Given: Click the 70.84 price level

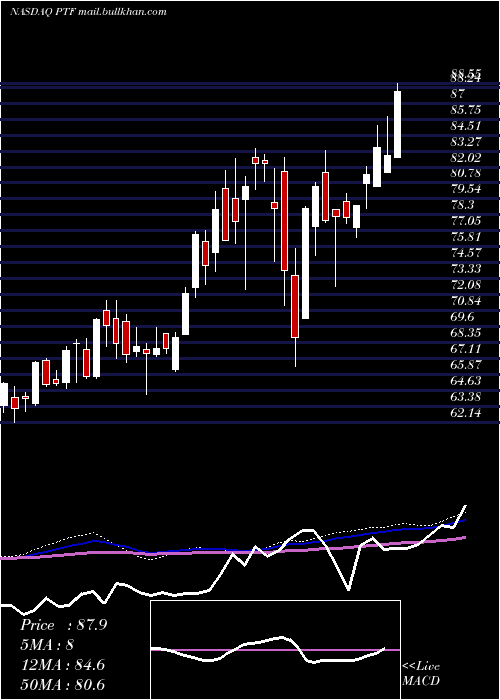Looking at the screenshot, I should pos(466,301).
